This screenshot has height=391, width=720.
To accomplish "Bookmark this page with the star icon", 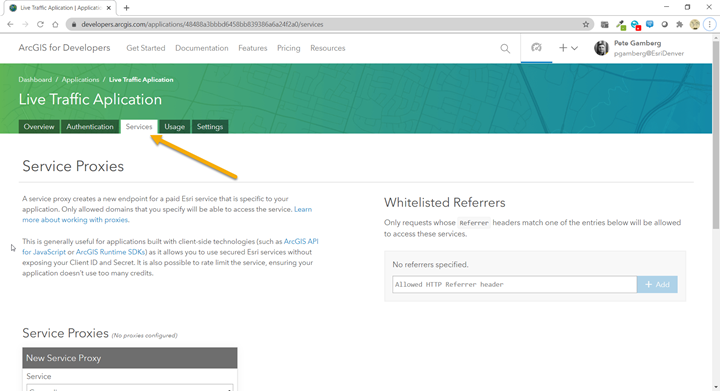I will tap(585, 24).
